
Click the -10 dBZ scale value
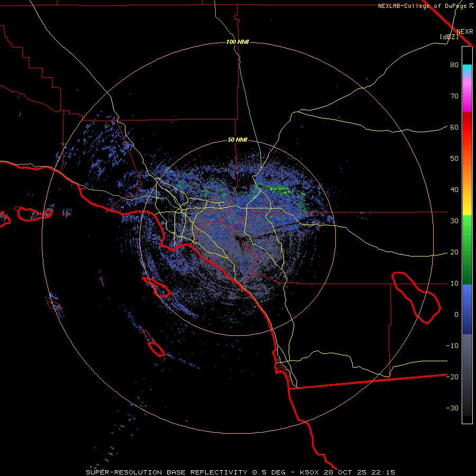(452, 346)
